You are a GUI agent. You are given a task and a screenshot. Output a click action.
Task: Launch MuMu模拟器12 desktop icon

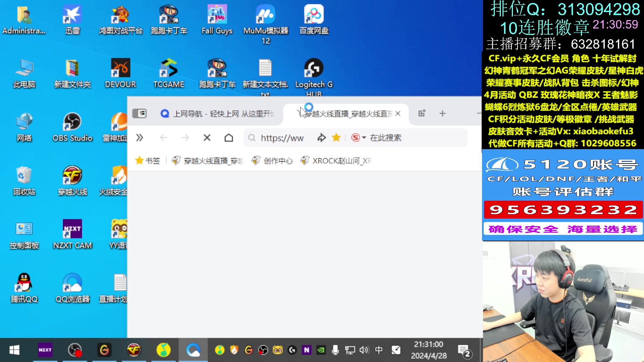(266, 24)
